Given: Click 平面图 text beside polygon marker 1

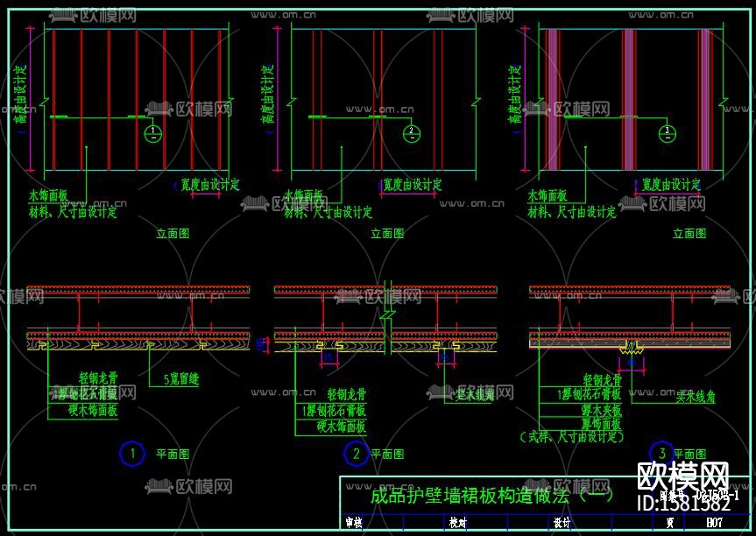Looking at the screenshot, I should tap(173, 454).
